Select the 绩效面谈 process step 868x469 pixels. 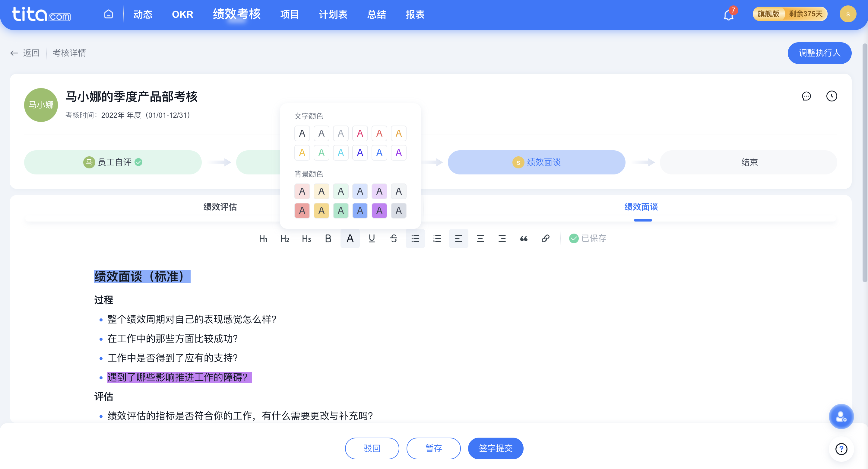coord(537,162)
